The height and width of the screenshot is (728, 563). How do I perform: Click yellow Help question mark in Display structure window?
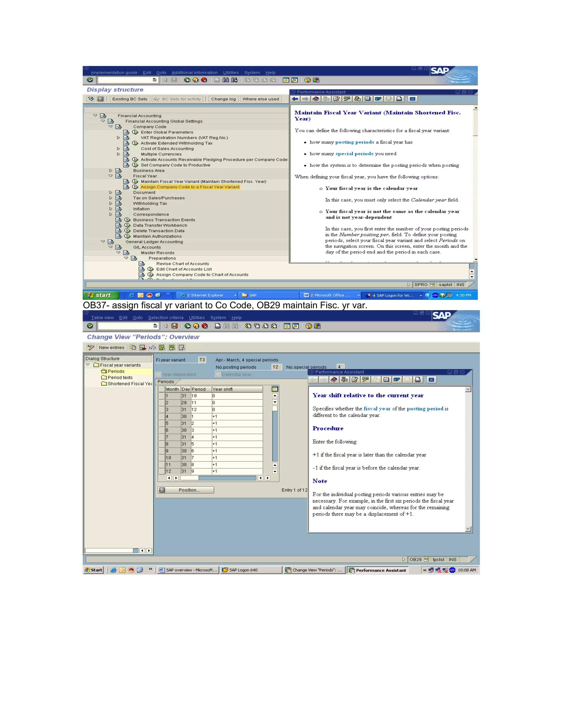[x=308, y=80]
